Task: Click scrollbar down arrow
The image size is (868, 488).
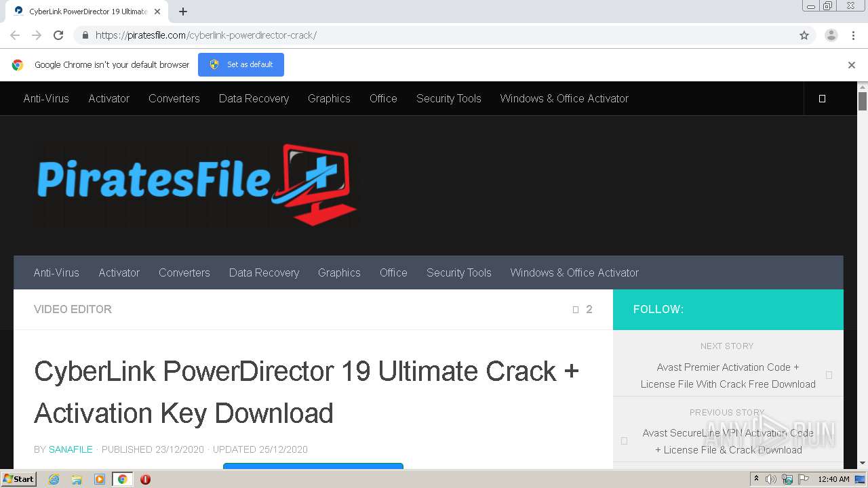Action: point(863,463)
